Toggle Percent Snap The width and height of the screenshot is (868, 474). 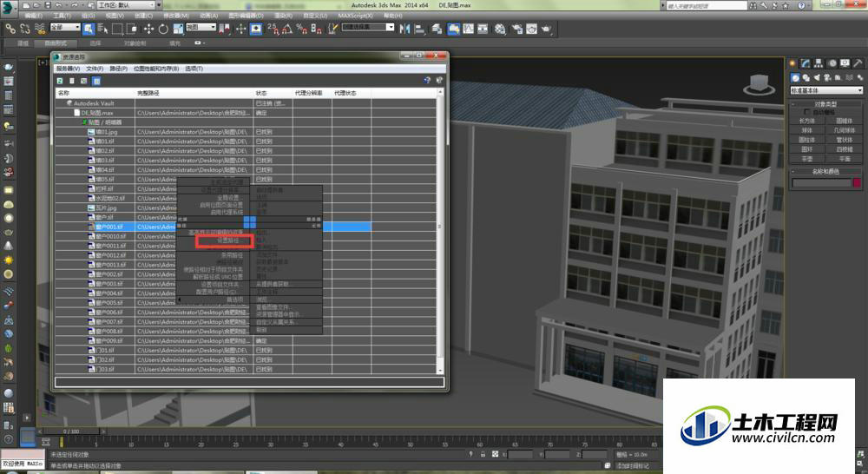click(x=302, y=29)
